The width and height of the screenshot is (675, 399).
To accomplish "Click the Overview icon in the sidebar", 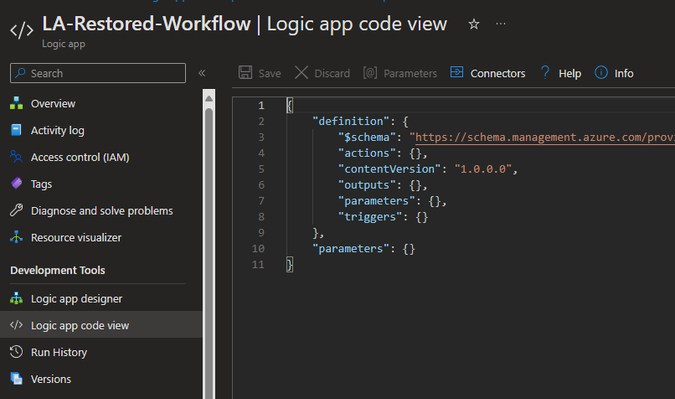I will click(16, 103).
